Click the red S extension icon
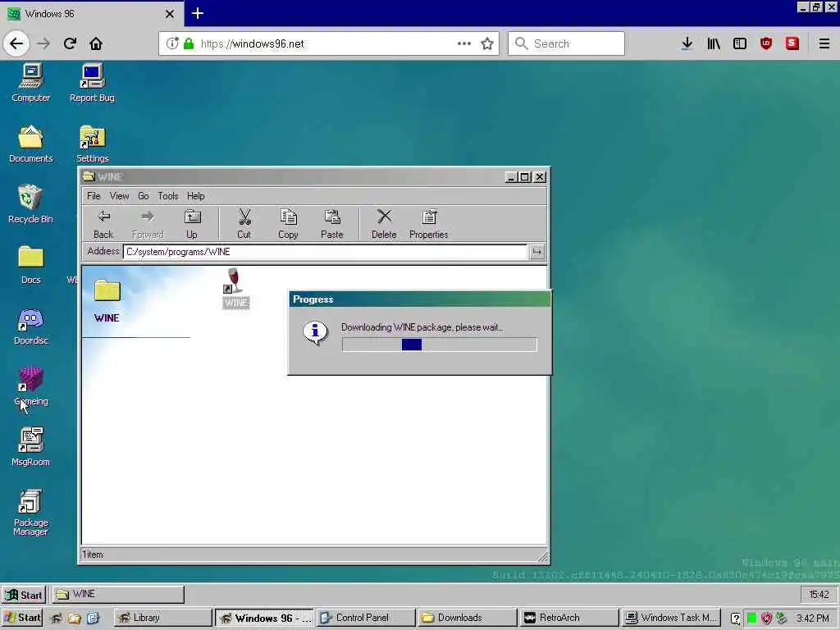 coord(792,43)
